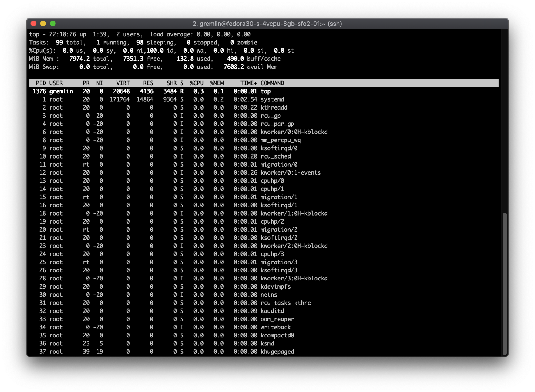
Task: Click the 'cpuhp/3' process name
Action: coord(272,254)
